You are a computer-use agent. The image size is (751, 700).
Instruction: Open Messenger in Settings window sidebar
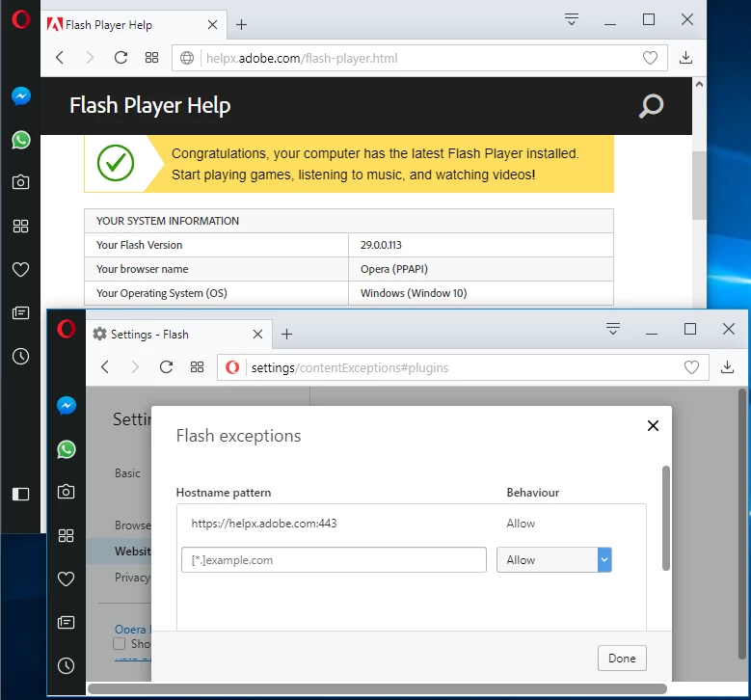click(67, 406)
